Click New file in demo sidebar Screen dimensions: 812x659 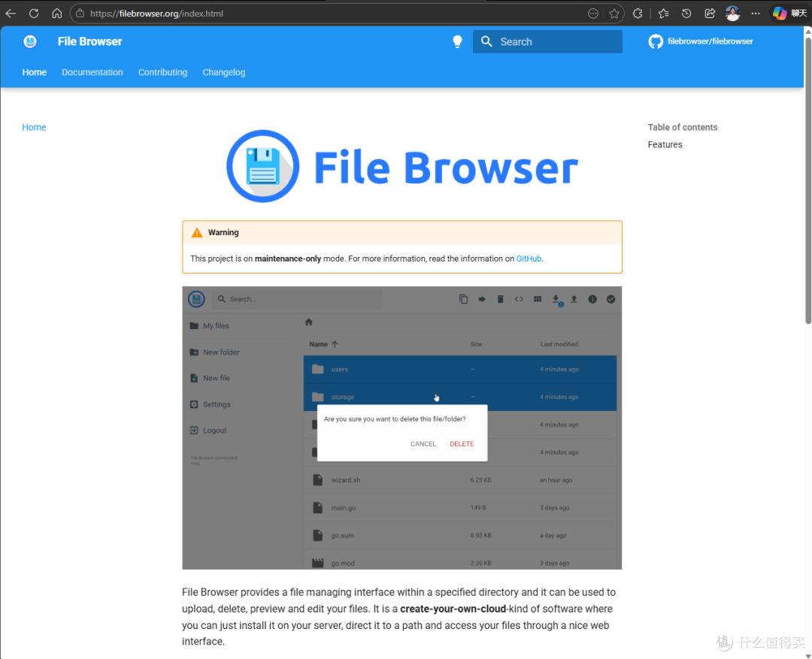point(210,378)
